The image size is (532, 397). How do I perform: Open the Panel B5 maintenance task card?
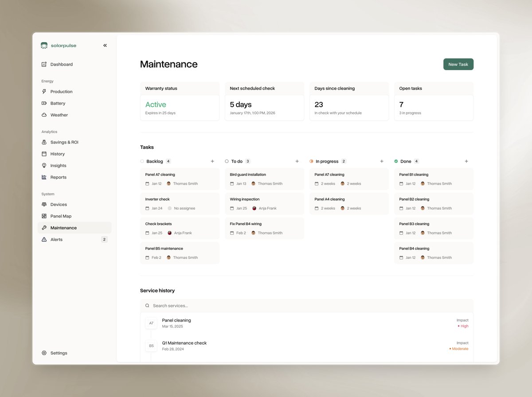180,253
